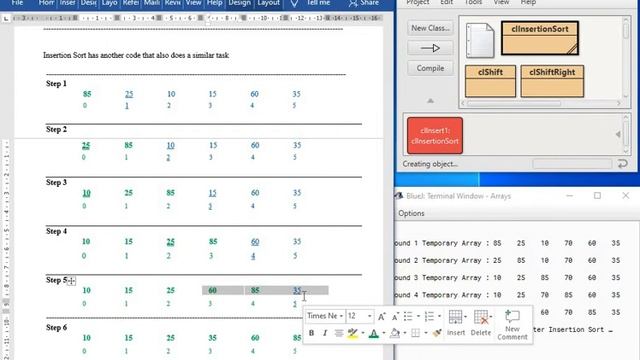Add a New Comment from mini toolbar

pos(512,325)
